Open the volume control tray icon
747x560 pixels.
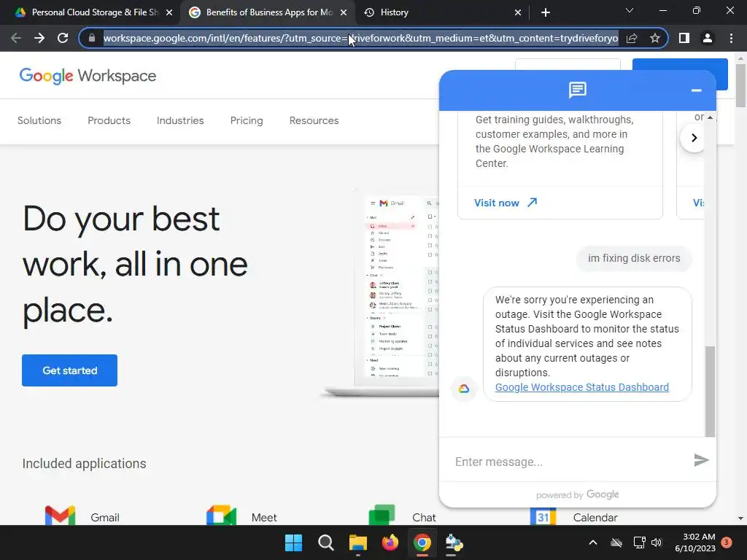(x=657, y=542)
